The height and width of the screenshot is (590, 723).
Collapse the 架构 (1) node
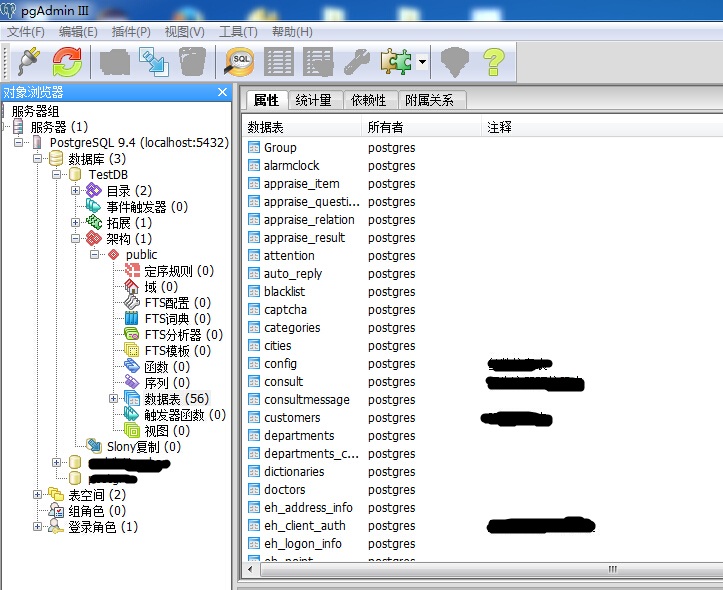(x=75, y=238)
